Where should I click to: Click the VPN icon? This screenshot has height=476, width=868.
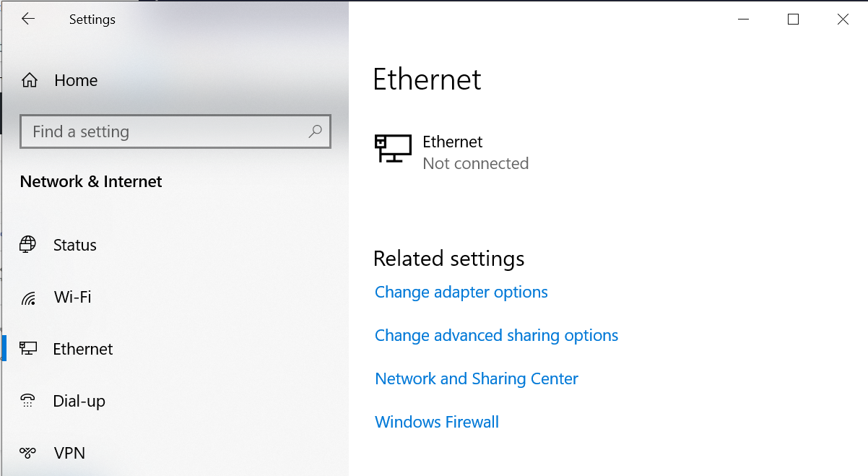(28, 453)
